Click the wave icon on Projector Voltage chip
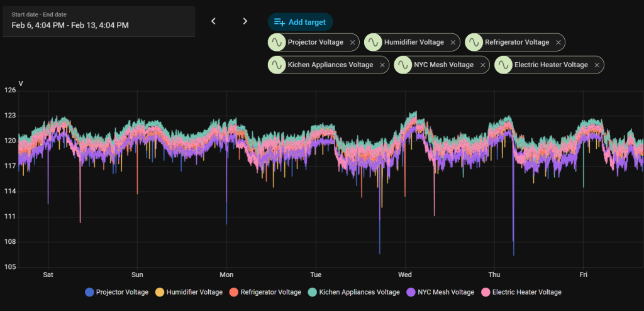This screenshot has width=644, height=311. pos(277,42)
